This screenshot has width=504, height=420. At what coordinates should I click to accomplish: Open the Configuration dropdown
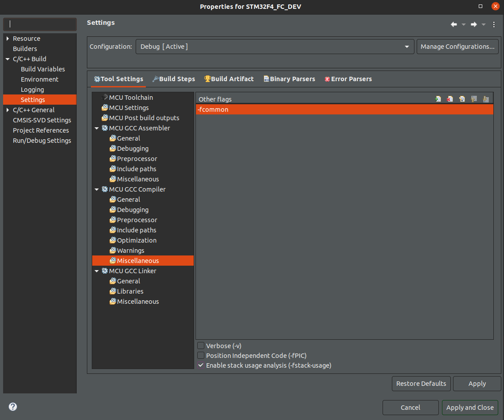275,47
